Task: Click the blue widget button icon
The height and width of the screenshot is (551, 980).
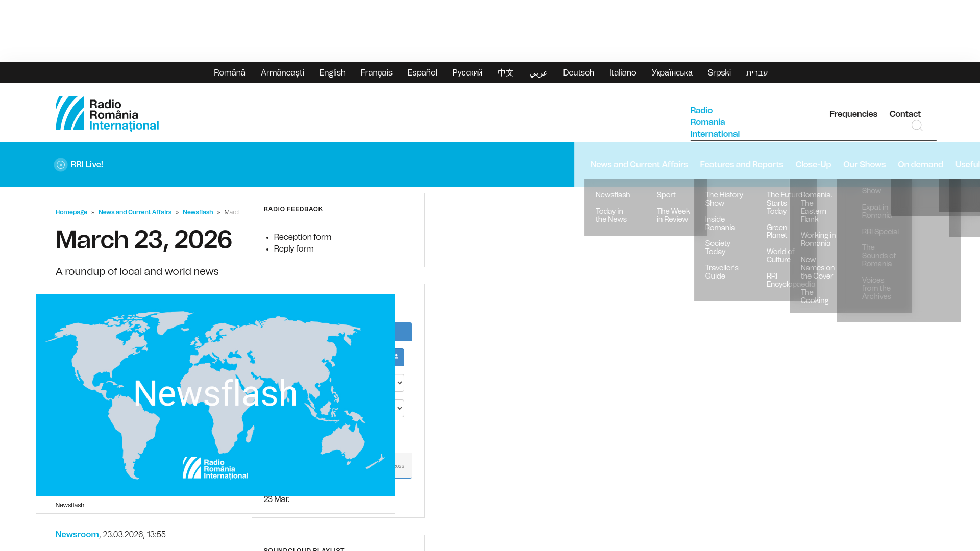Action: [399, 357]
